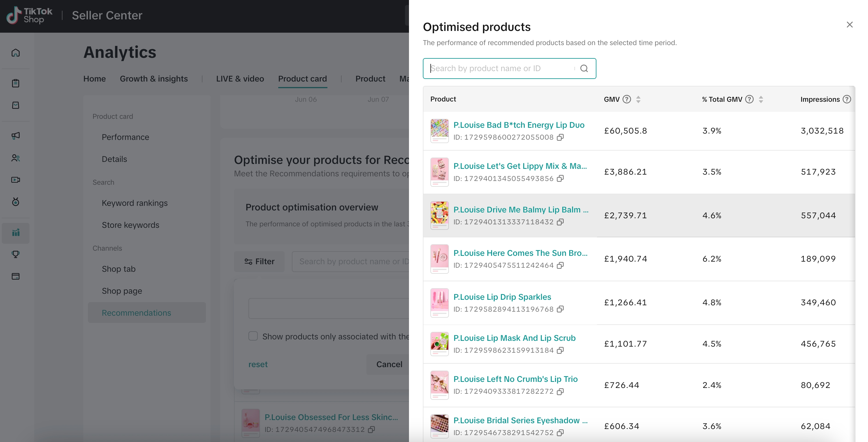The width and height of the screenshot is (868, 442).
Task: Open the megaphone marketing sidebar icon
Action: click(16, 136)
